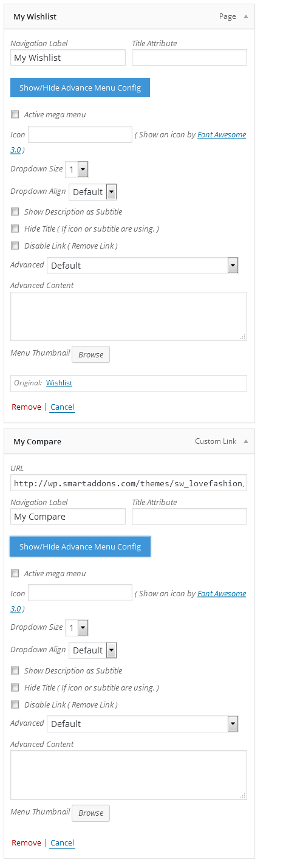300x868 pixels.
Task: Collapse the My Compare menu item arrow
Action: (246, 442)
